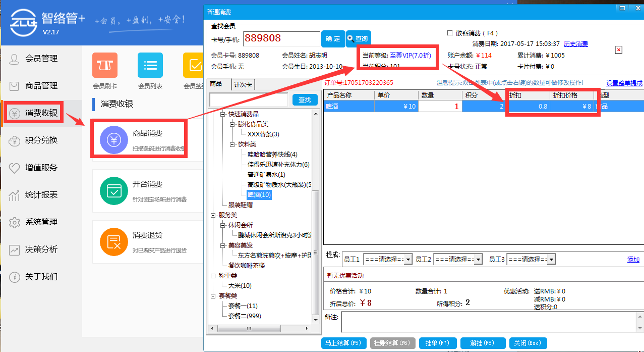Enable the 散客消费 (F4) checkbox

point(449,32)
